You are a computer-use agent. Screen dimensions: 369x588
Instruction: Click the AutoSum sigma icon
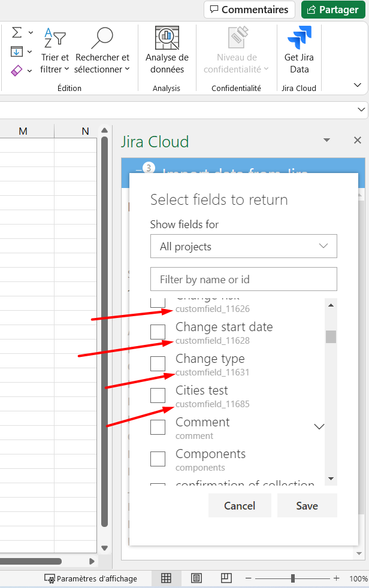[x=17, y=32]
